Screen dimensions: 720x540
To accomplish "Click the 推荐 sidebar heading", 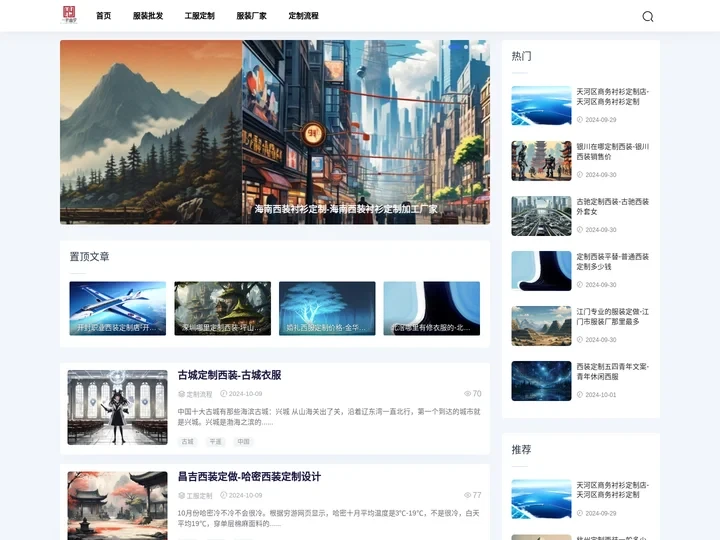I will [x=522, y=450].
